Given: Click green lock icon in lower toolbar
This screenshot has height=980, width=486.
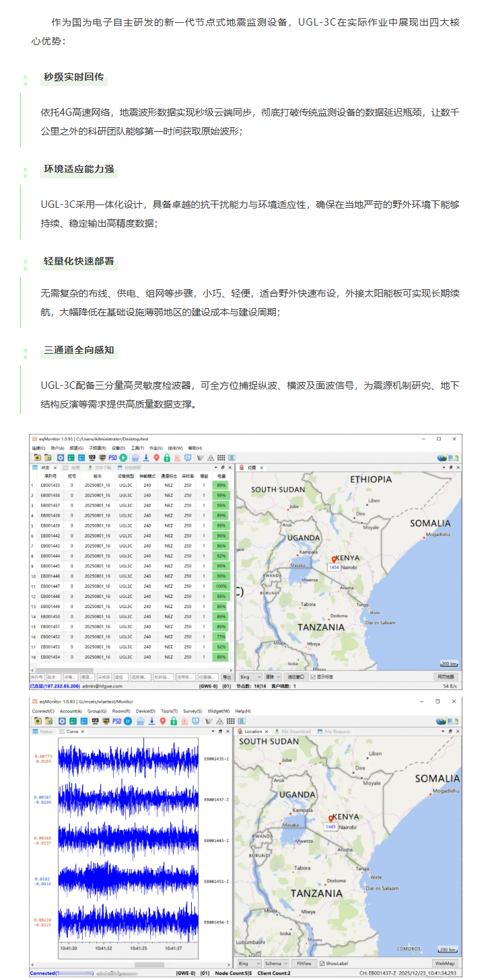Looking at the screenshot, I should click(174, 721).
